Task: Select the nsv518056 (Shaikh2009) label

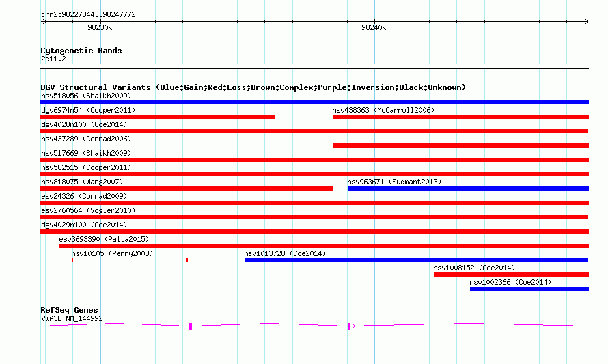Action: point(86,96)
